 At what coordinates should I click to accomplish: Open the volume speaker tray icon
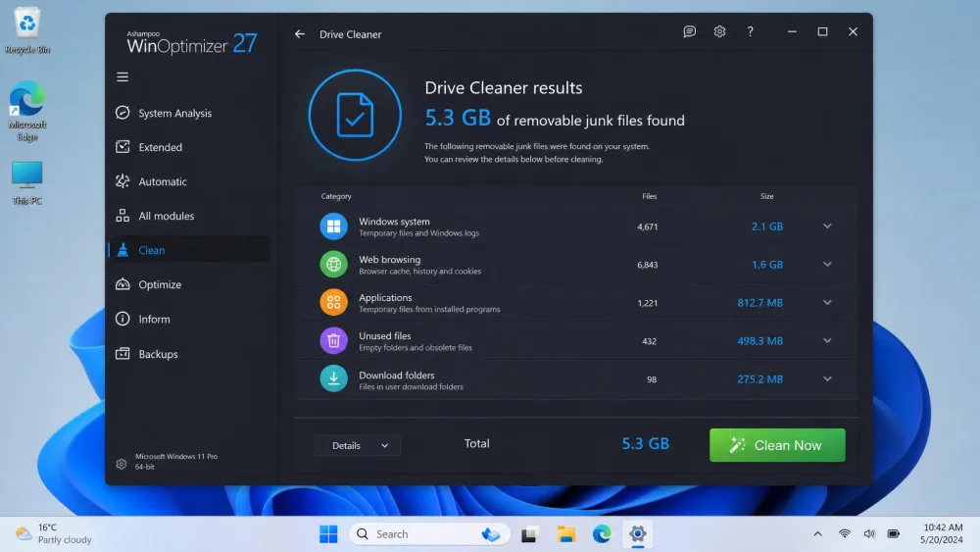[869, 534]
